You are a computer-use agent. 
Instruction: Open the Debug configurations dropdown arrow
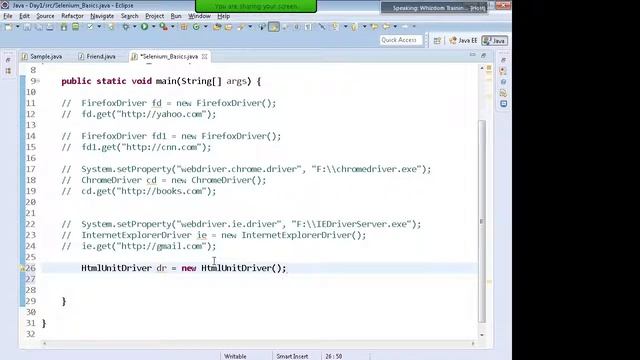(135, 27)
